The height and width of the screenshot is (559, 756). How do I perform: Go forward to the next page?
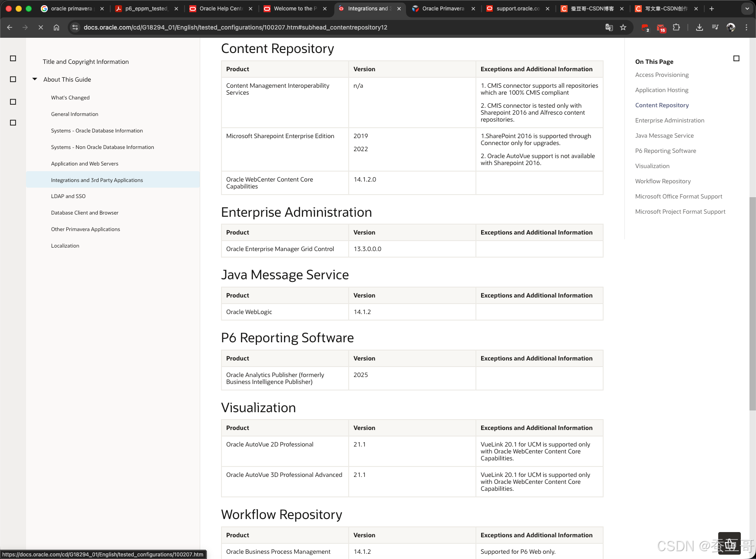(x=25, y=27)
